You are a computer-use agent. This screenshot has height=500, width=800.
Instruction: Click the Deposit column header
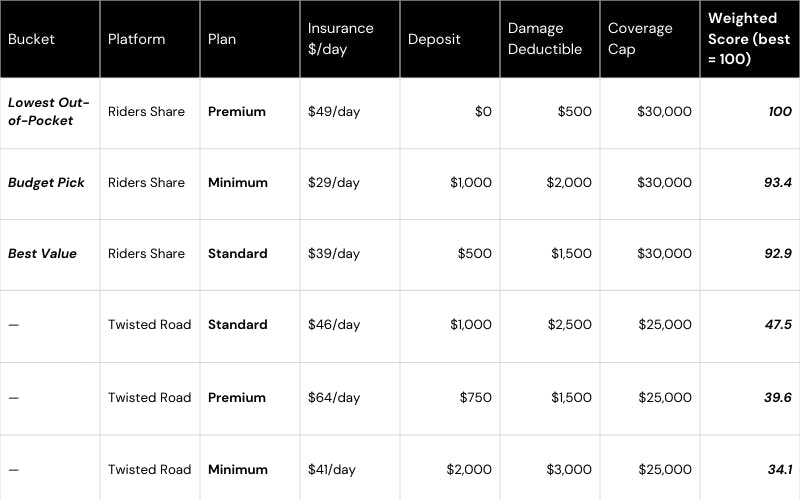pos(433,39)
